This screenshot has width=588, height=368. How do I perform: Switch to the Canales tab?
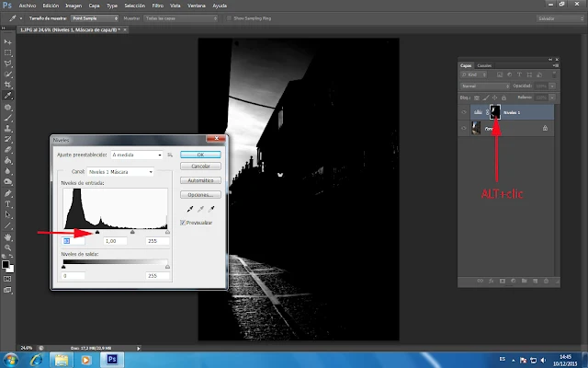point(484,65)
